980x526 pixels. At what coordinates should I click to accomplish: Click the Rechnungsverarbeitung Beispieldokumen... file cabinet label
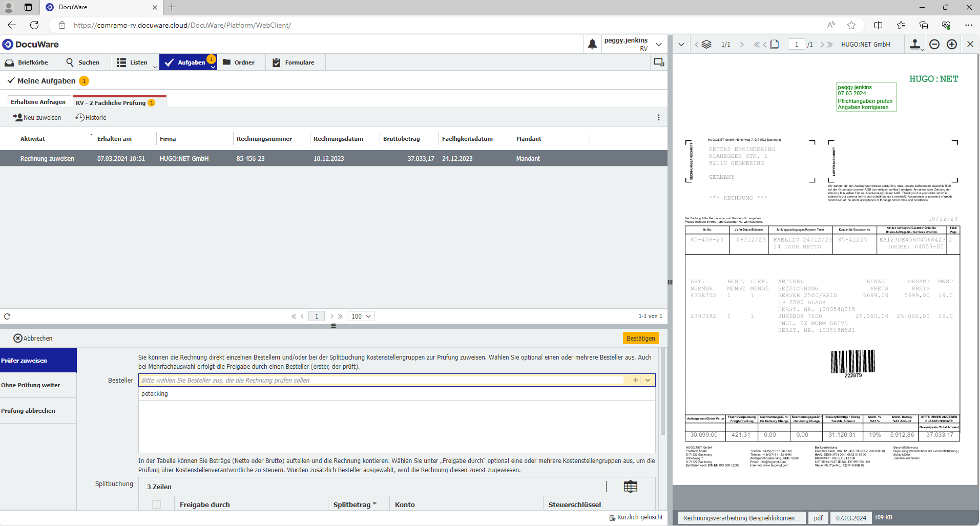click(741, 518)
